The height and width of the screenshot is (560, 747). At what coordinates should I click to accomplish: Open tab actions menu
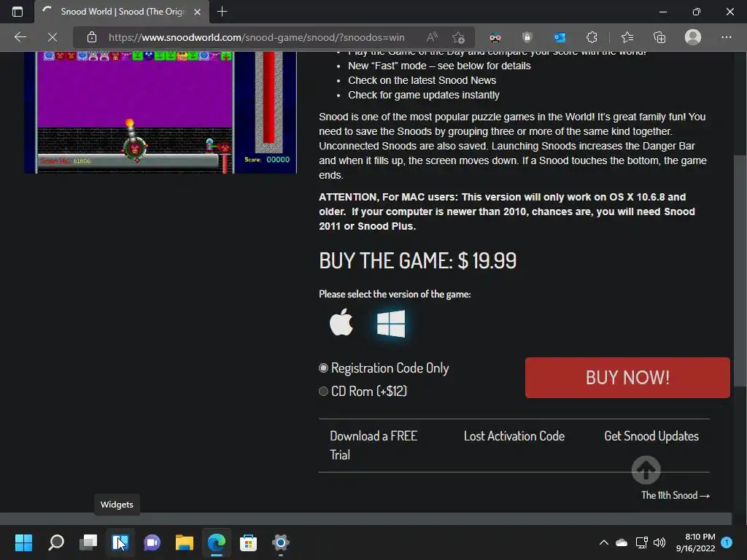pyautogui.click(x=18, y=12)
